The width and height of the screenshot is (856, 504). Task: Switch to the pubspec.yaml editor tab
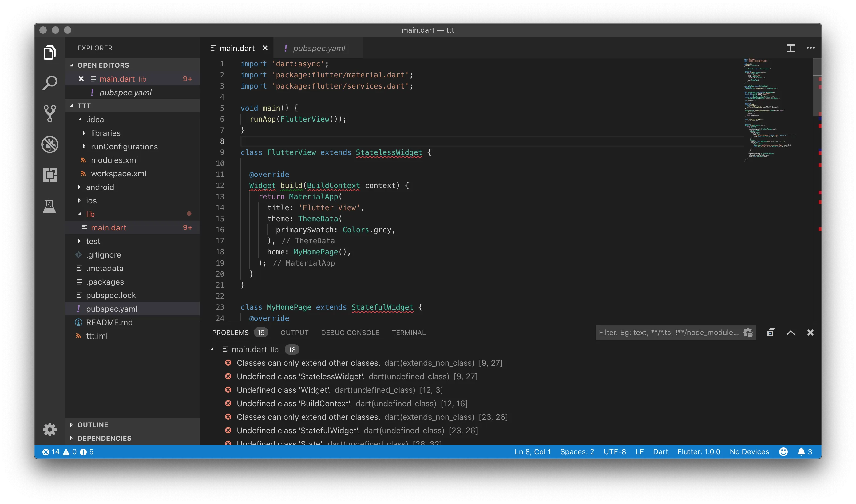[x=319, y=48]
